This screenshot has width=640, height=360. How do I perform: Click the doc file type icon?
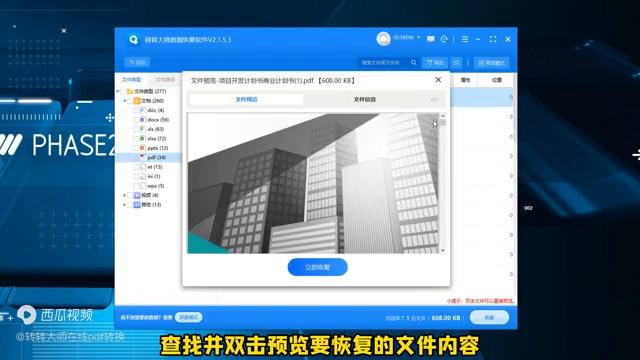[143, 110]
